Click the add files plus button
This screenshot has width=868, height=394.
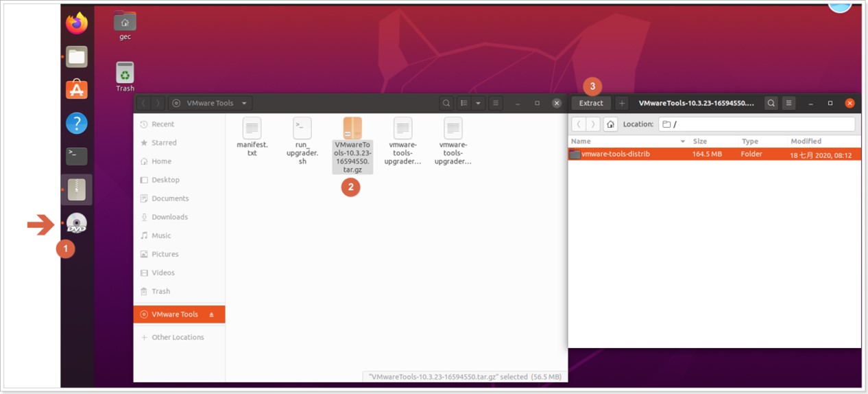point(622,103)
